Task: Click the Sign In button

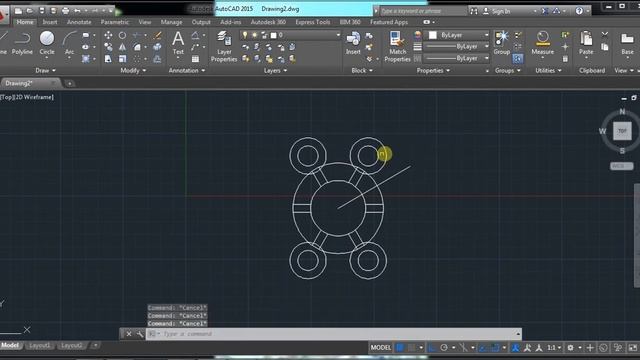Action: pos(497,11)
